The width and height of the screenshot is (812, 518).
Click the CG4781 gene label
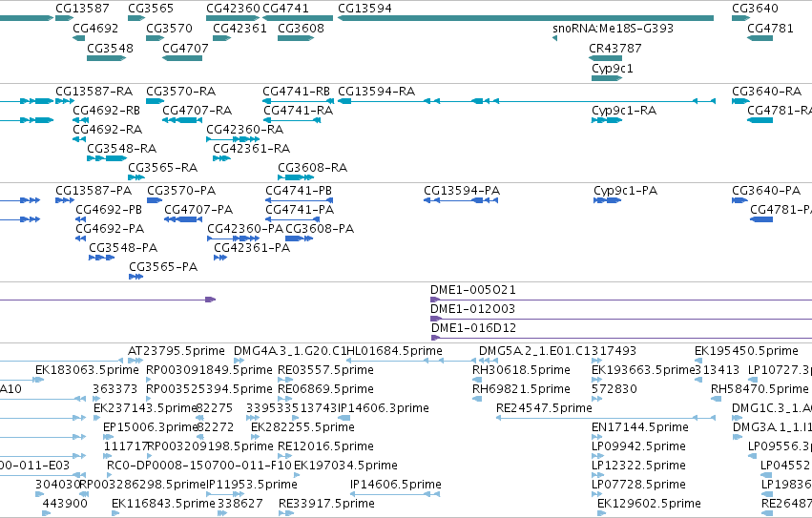pyautogui.click(x=770, y=28)
